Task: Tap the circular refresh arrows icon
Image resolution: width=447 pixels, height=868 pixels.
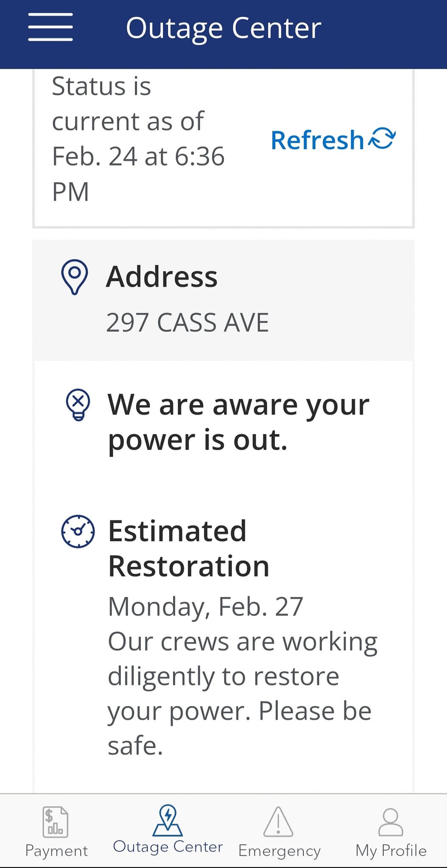Action: pos(382,139)
